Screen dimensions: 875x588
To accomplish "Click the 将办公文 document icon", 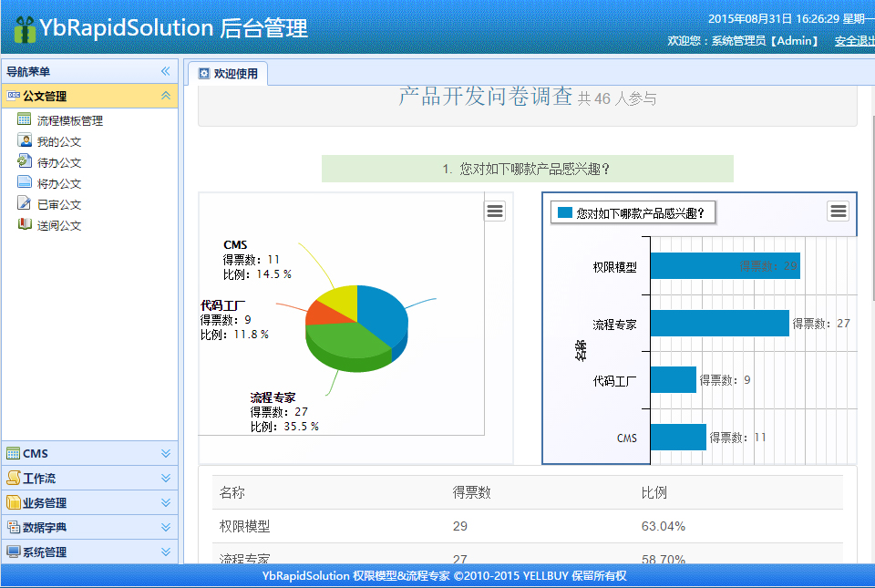I will (24, 181).
